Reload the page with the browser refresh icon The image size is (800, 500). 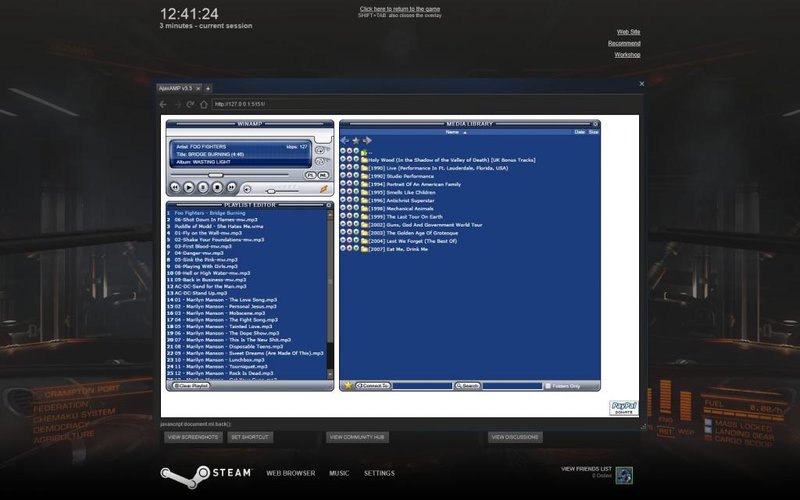(190, 104)
